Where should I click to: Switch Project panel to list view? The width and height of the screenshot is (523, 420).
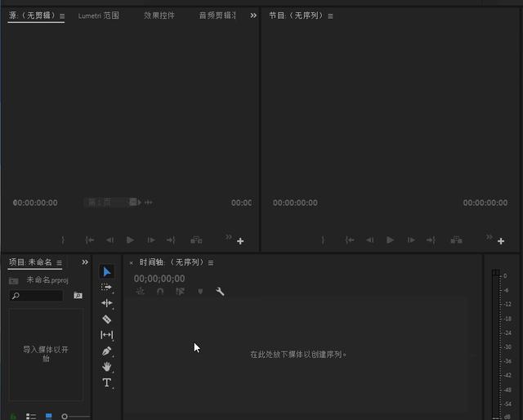tap(31, 416)
